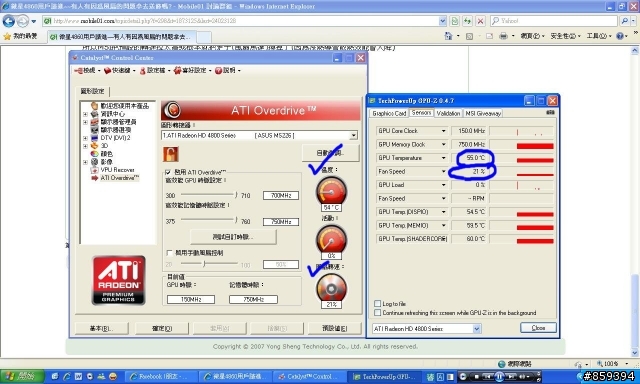Expand the Information Center tree node
Image resolution: width=640 pixels, height=384 pixels.
coord(85,114)
